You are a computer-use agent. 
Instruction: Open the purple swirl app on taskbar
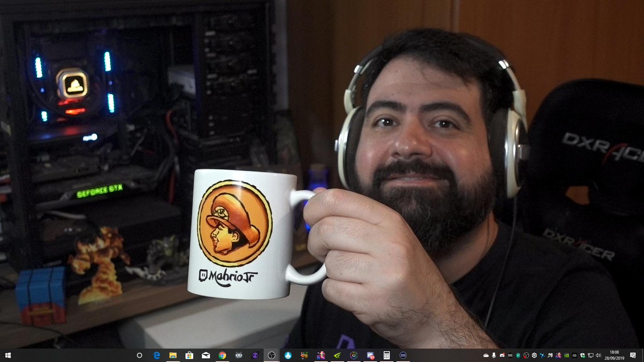click(x=255, y=355)
